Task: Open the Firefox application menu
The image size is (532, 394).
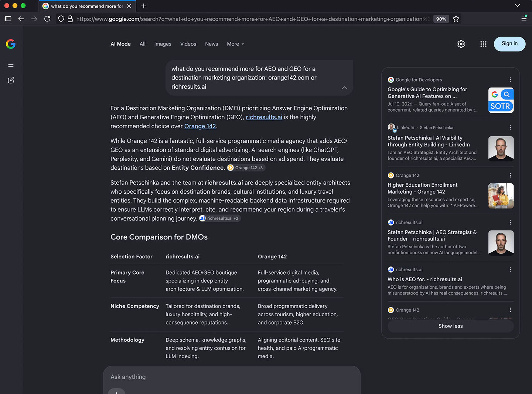Action: [524, 18]
